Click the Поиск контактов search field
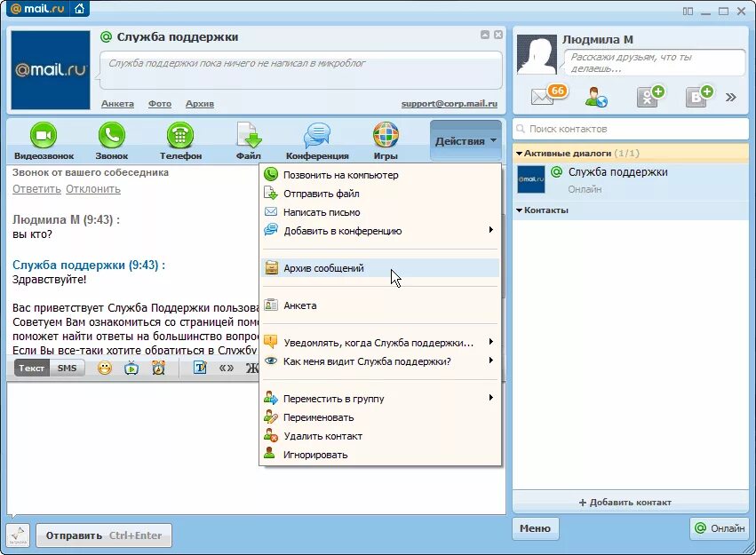The height and width of the screenshot is (555, 756). 631,129
